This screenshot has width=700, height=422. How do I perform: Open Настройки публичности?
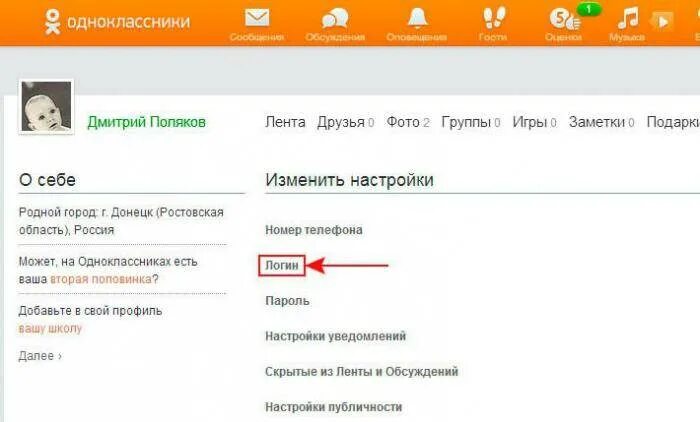click(333, 407)
